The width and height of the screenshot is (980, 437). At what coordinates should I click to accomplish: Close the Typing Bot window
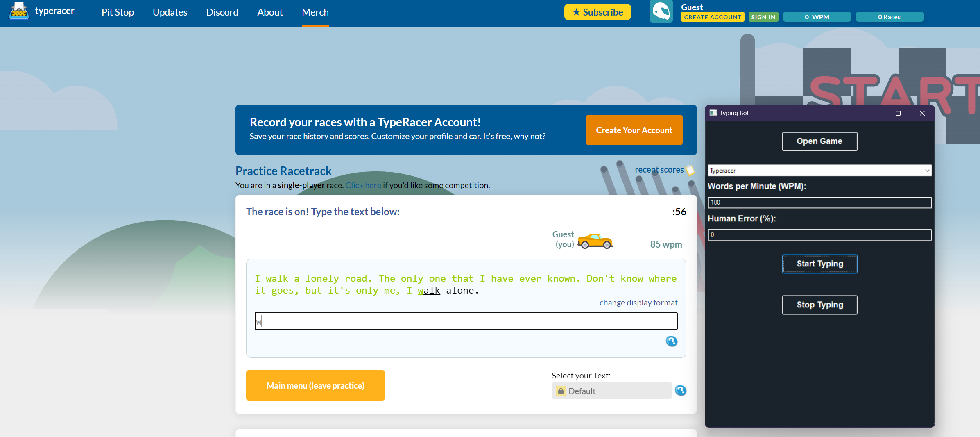(x=922, y=113)
